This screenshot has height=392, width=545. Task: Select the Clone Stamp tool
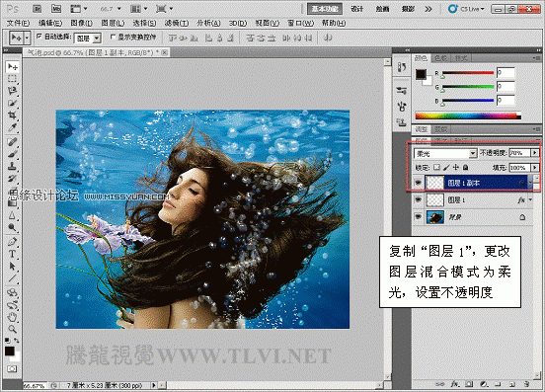tap(13, 166)
